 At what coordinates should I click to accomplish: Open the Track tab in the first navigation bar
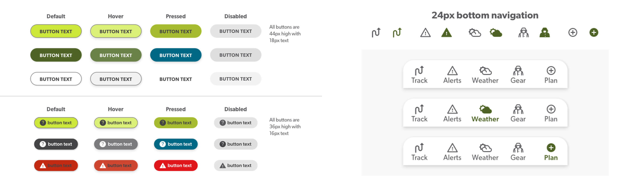click(x=419, y=74)
